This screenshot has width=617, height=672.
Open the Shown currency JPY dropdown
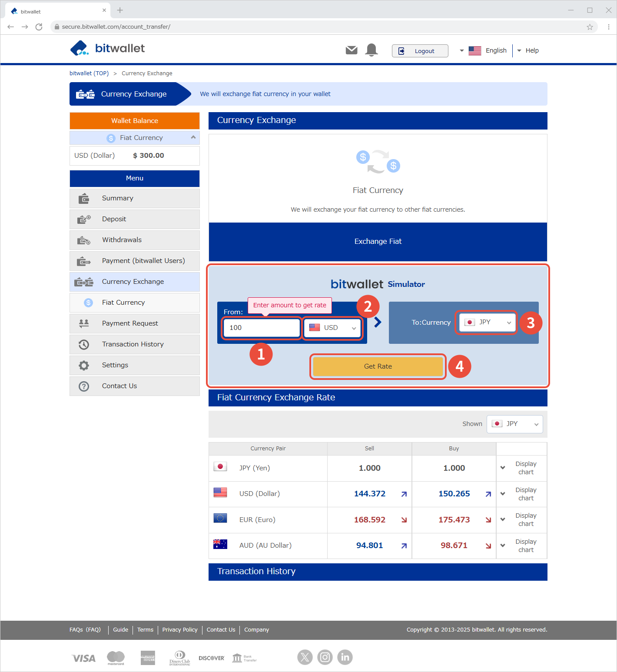pos(515,424)
